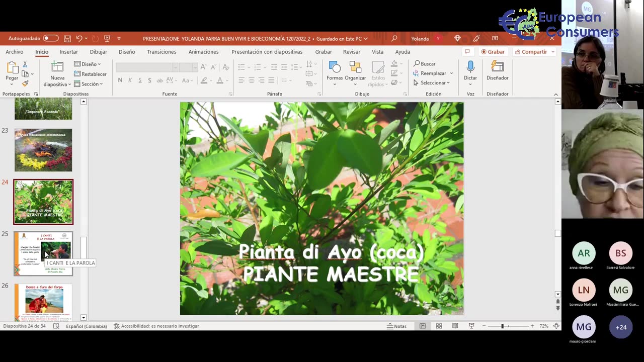The width and height of the screenshot is (644, 362).
Task: Click the center align paragraph icon
Action: coord(252,80)
